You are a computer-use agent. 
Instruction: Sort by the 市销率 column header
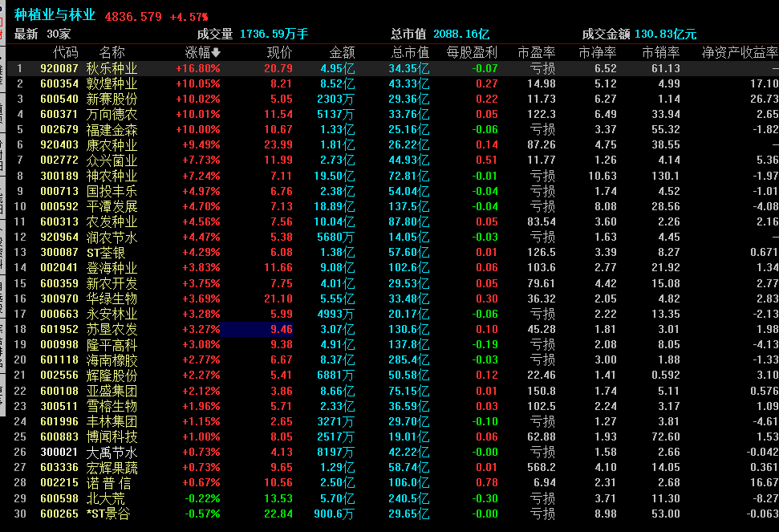click(661, 52)
